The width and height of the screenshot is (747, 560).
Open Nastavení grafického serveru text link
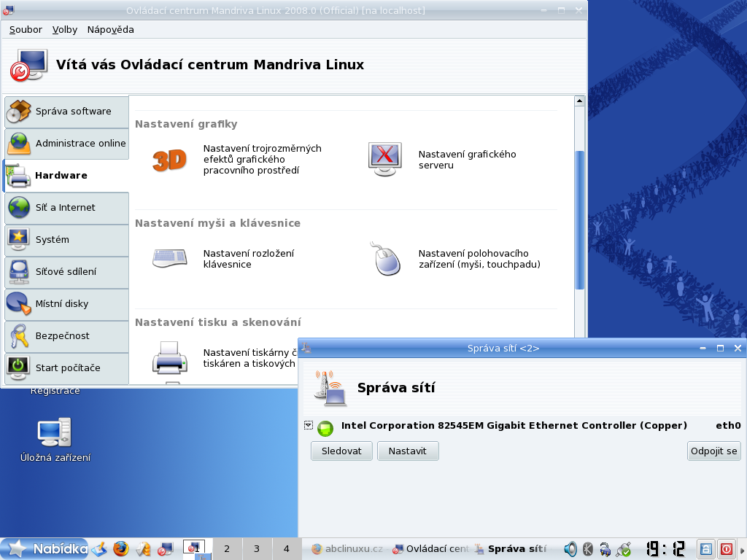point(468,160)
